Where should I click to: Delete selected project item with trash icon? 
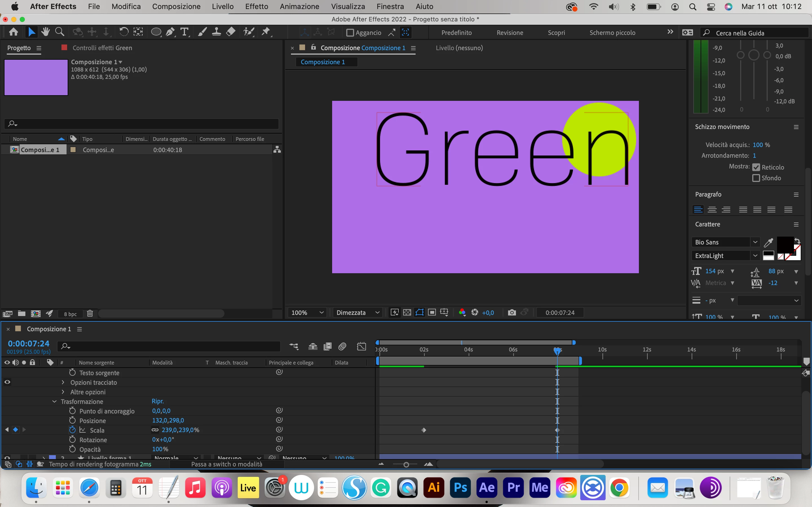pos(90,313)
